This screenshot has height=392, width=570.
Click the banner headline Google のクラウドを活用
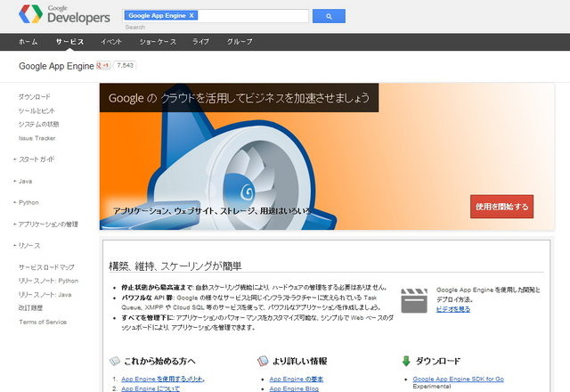pyautogui.click(x=239, y=98)
